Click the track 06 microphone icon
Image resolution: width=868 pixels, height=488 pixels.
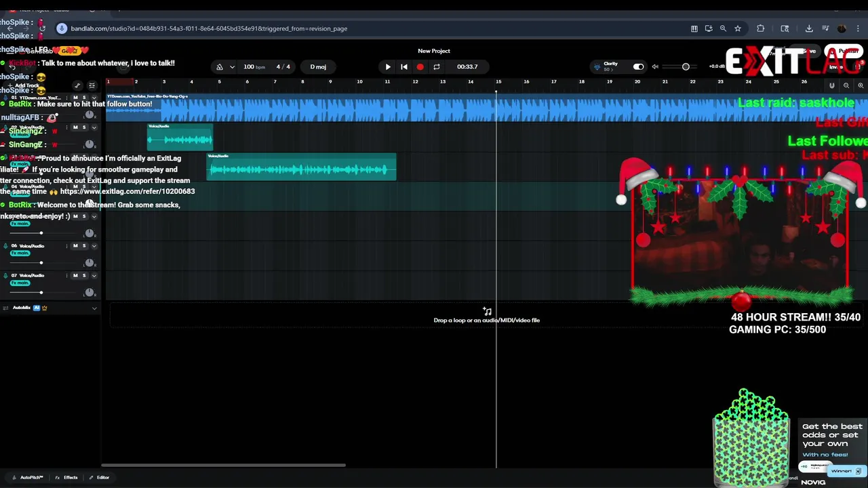click(5, 246)
